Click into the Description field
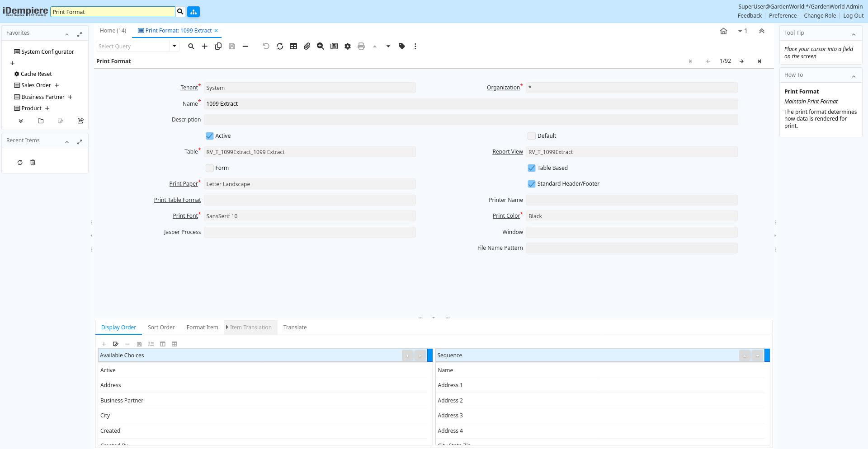Viewport: 868px width, 449px height. coord(470,120)
